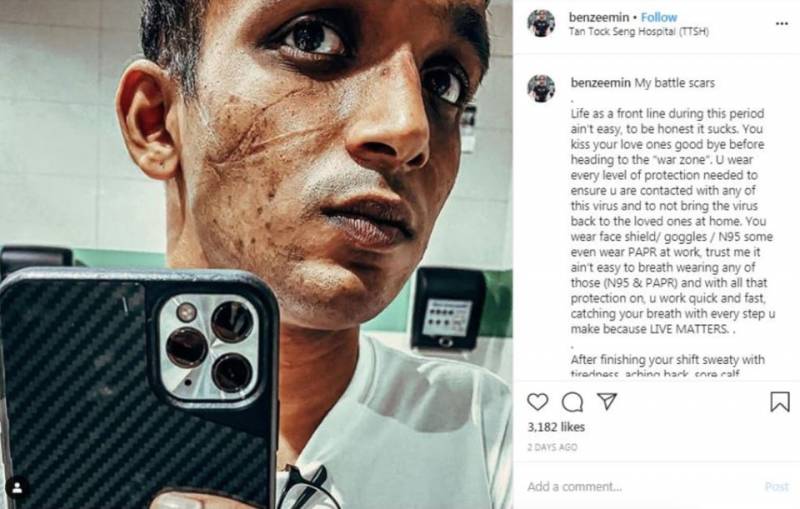
Task: Submit comment with the Post button
Action: (x=777, y=487)
